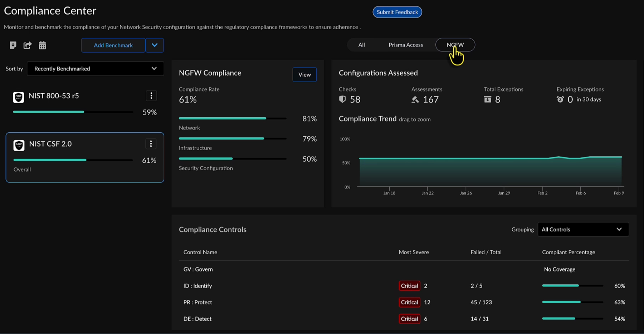Click the Submit Feedback button
Screen dimensions: 644x334
(x=397, y=12)
